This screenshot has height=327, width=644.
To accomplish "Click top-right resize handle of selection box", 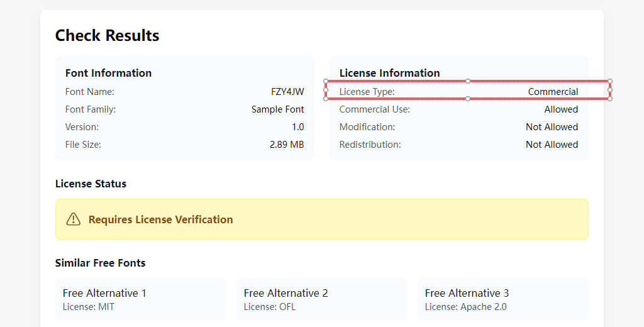I will (x=610, y=81).
